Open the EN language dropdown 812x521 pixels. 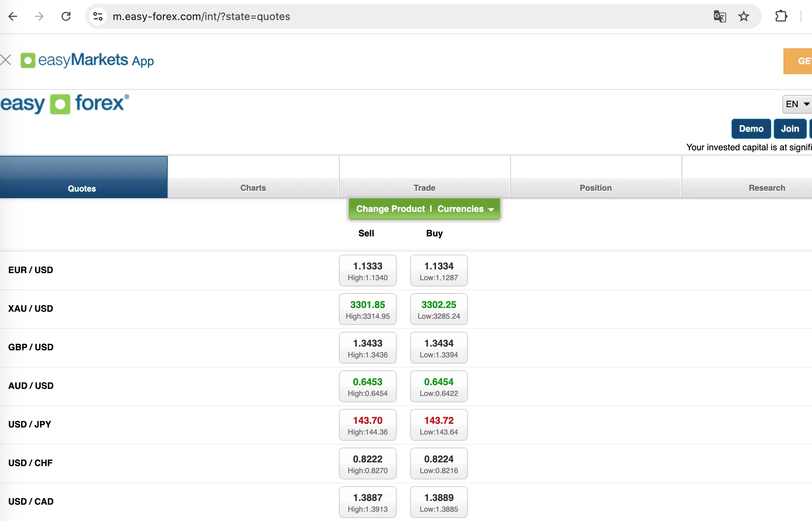tap(797, 104)
